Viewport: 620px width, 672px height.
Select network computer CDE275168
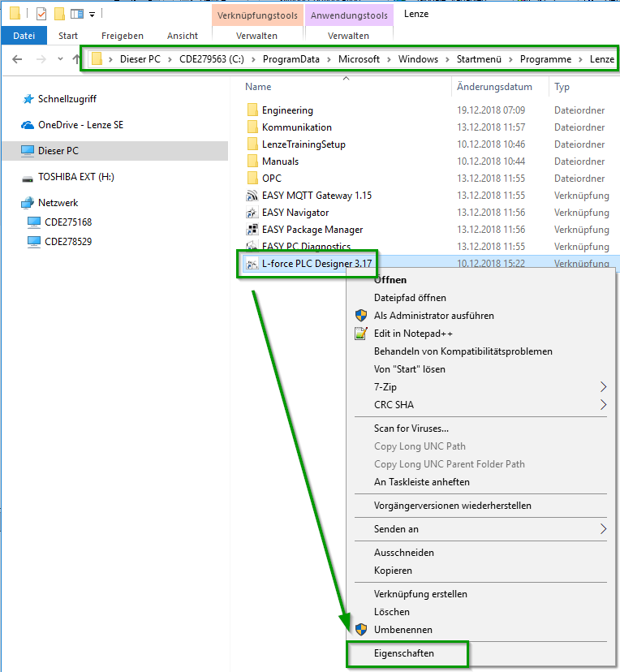pos(68,222)
